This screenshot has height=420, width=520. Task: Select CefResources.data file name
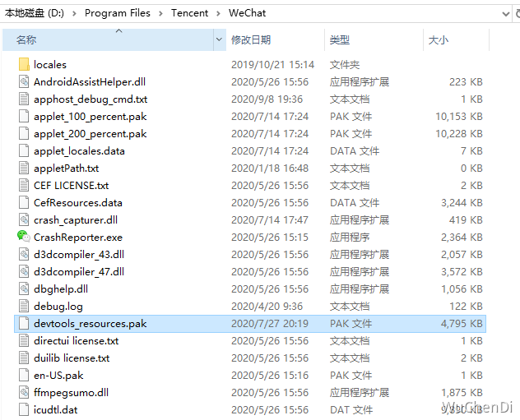(x=78, y=202)
